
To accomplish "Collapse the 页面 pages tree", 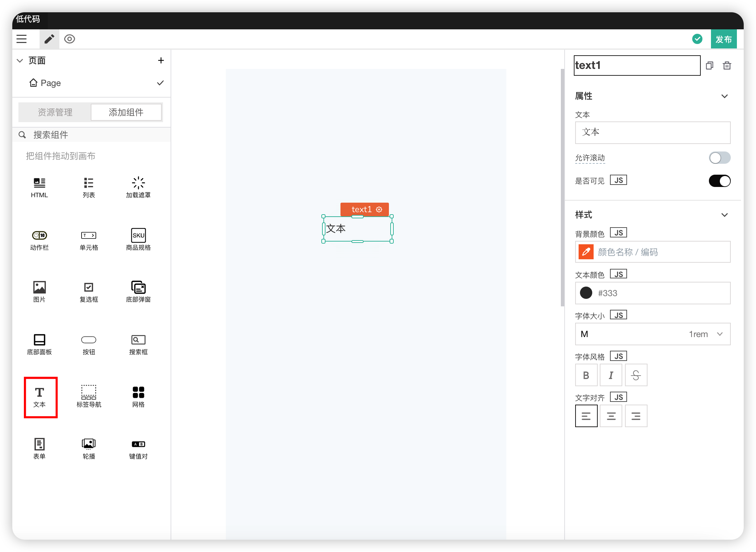I will (20, 61).
